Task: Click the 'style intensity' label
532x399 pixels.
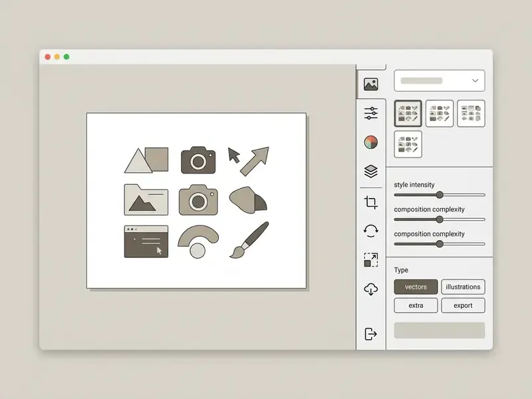Action: coord(414,185)
